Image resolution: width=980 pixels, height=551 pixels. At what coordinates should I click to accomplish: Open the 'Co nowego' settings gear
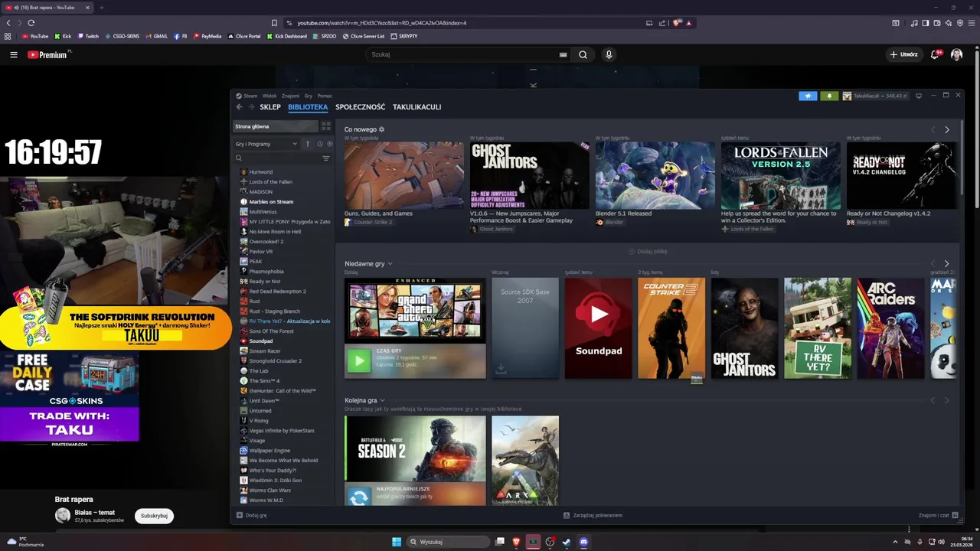pyautogui.click(x=382, y=129)
